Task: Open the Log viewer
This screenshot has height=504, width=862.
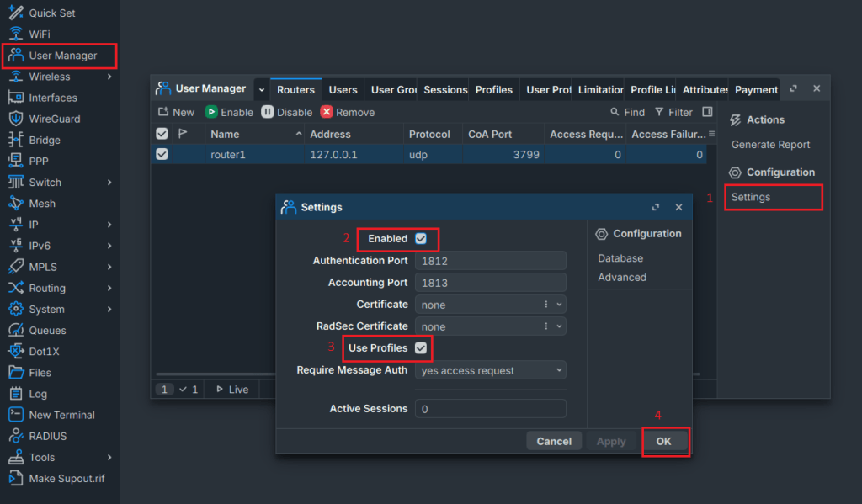Action: (x=38, y=394)
